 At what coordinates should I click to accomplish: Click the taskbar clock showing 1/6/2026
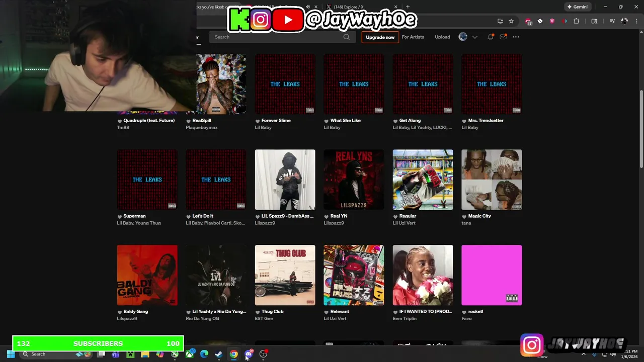(x=629, y=354)
